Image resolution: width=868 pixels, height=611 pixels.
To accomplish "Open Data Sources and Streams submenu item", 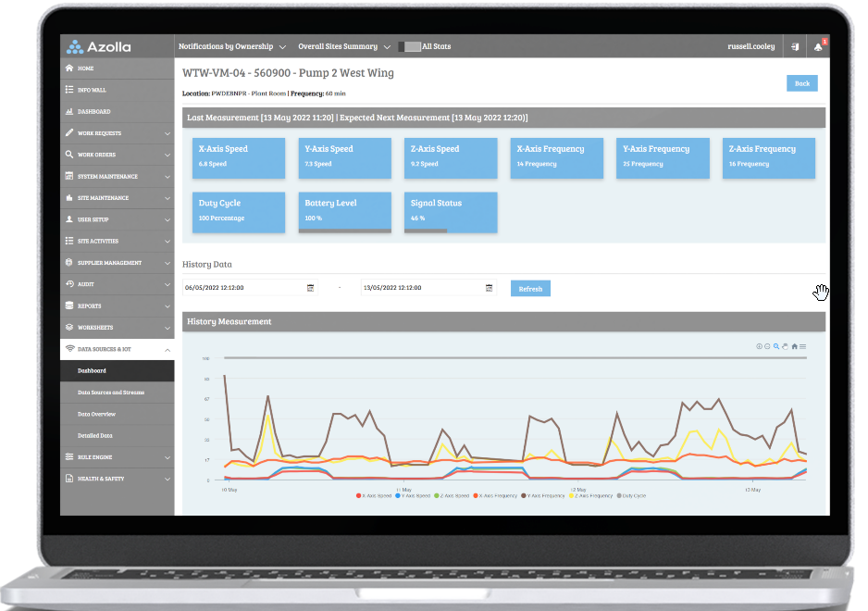I will [x=110, y=393].
